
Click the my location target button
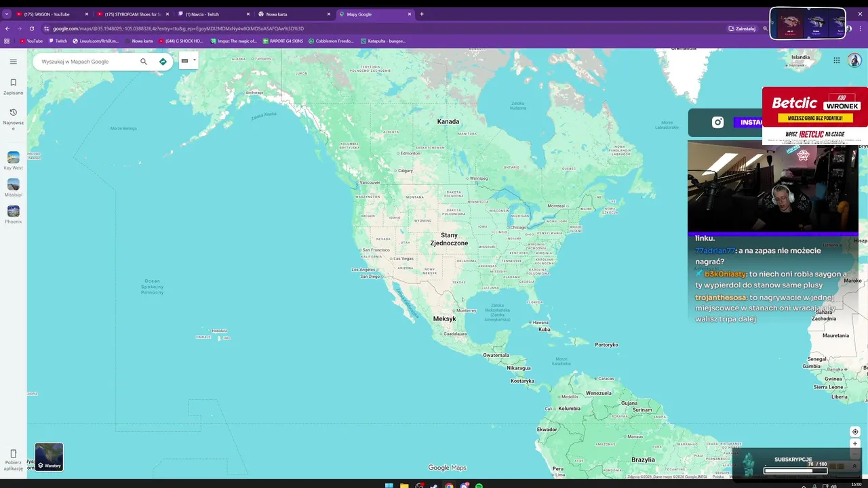855,432
